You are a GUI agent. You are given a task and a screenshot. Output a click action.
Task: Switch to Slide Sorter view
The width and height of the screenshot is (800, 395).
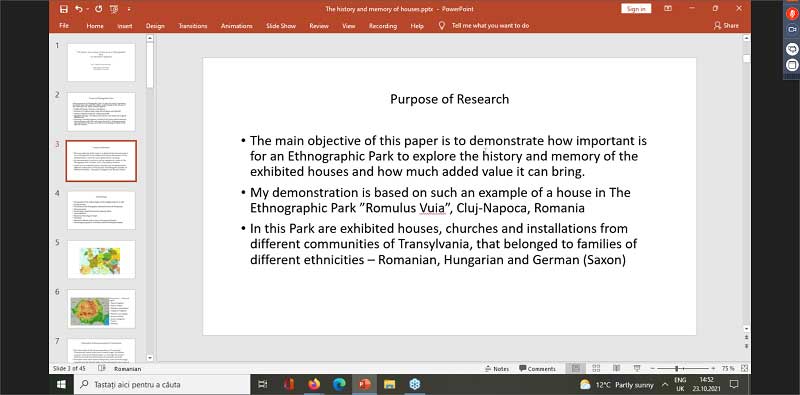tap(596, 368)
